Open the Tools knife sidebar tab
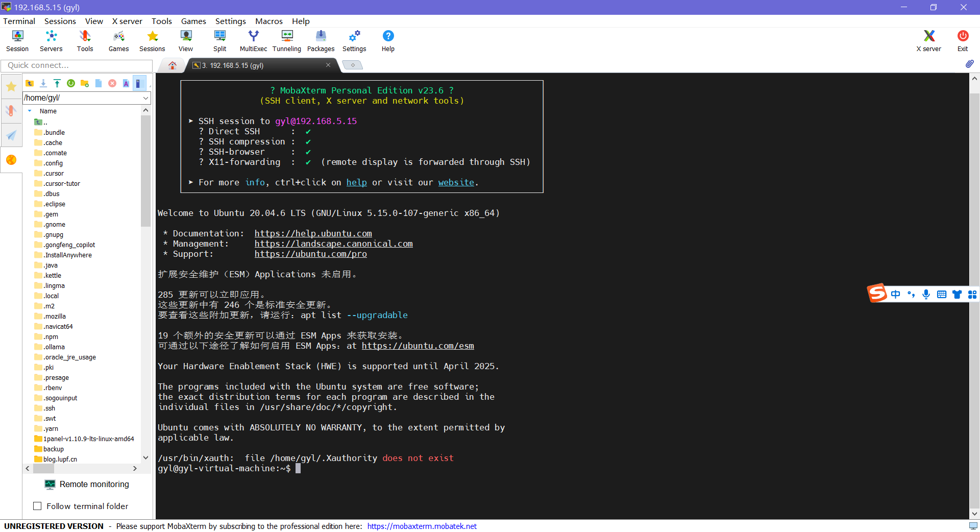 [x=11, y=111]
